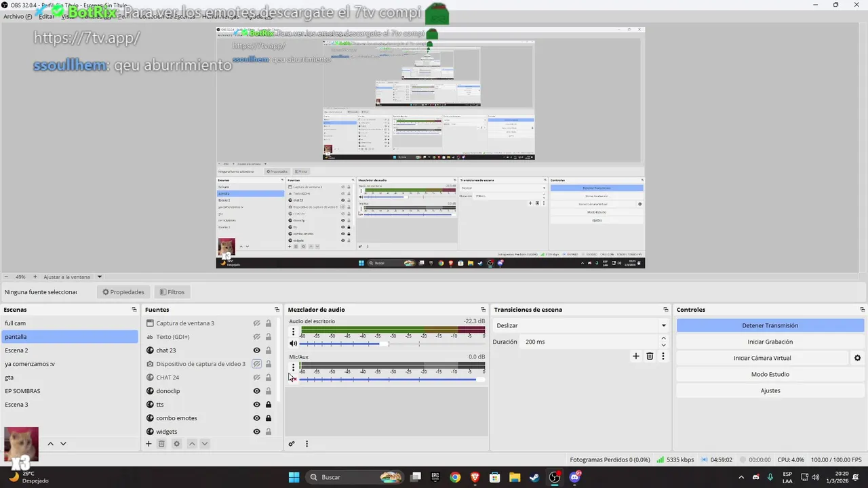Open virtual camera settings gear
The width and height of the screenshot is (868, 488).
(x=857, y=358)
